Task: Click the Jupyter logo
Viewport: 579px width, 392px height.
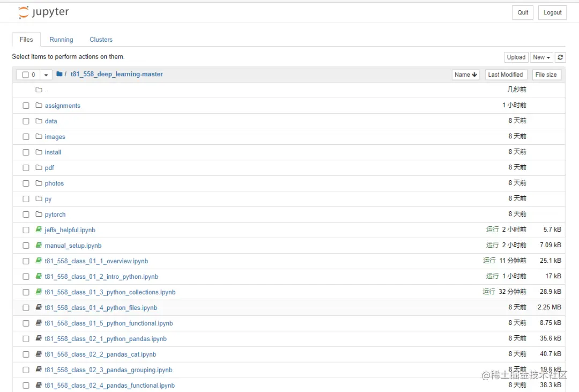Action: coord(43,12)
